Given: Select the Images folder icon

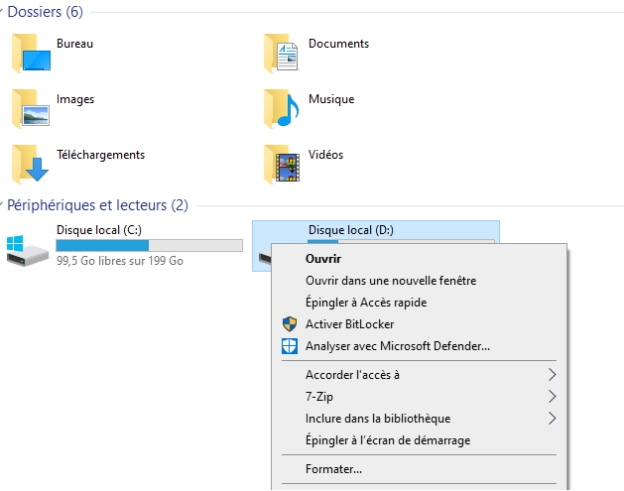Looking at the screenshot, I should (31, 109).
